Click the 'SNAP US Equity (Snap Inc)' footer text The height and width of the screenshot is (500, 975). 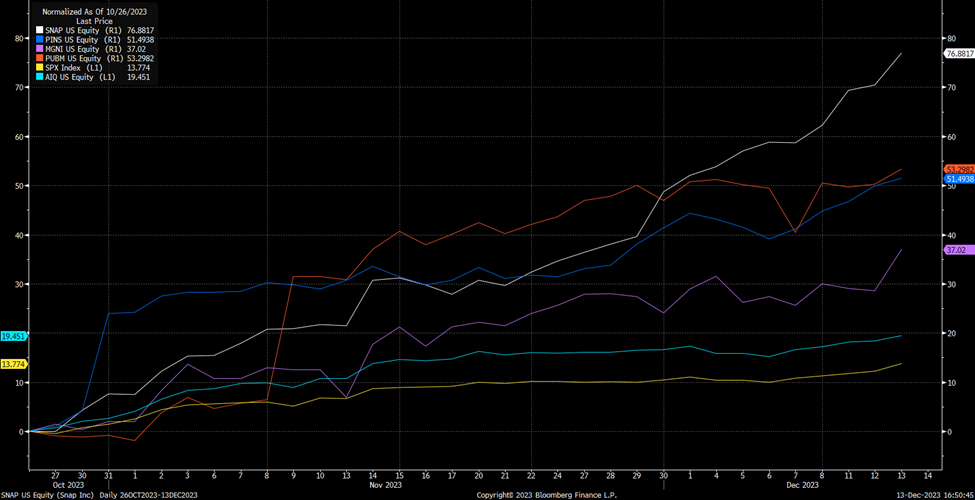[x=45, y=495]
